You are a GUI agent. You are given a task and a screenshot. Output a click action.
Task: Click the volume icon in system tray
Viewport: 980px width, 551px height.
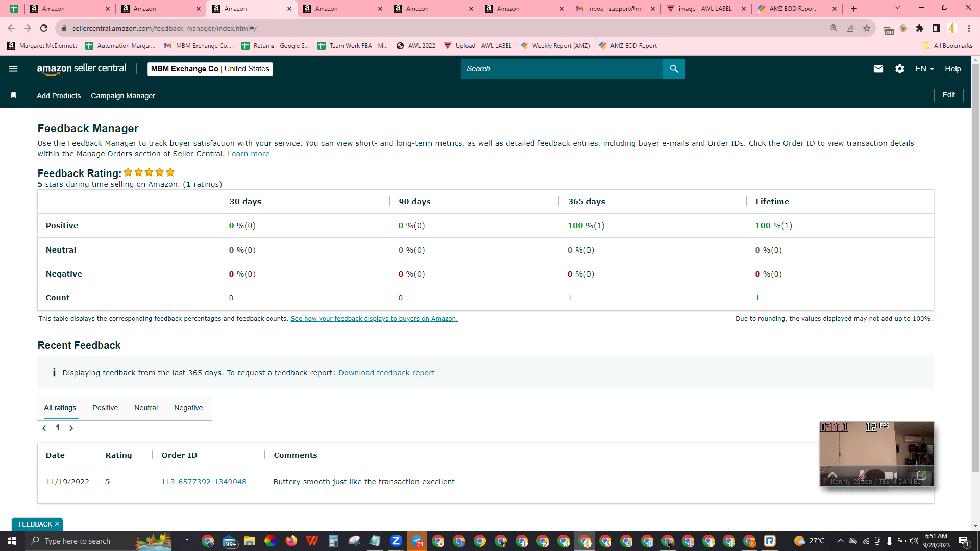point(914,541)
